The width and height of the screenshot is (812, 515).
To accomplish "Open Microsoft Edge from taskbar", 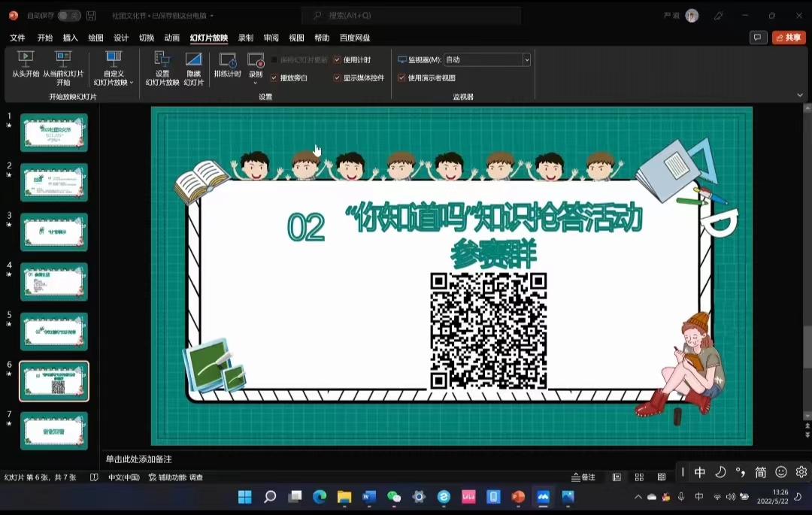I will click(320, 497).
